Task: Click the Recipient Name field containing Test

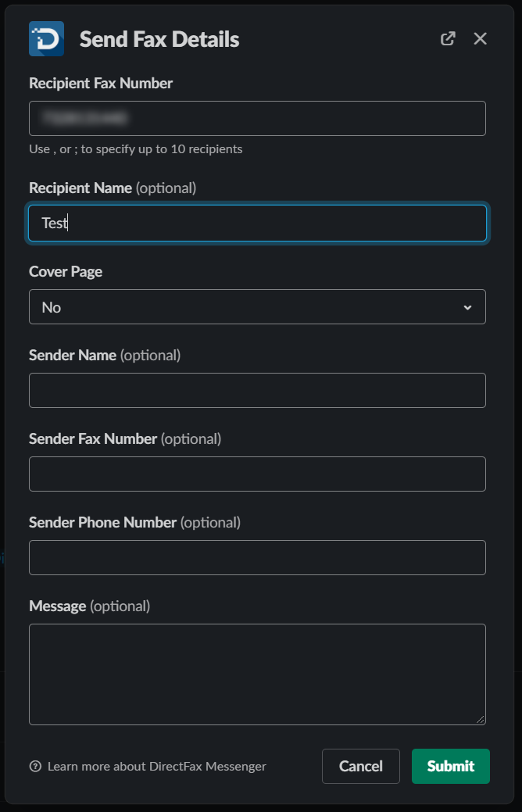Action: coord(257,223)
